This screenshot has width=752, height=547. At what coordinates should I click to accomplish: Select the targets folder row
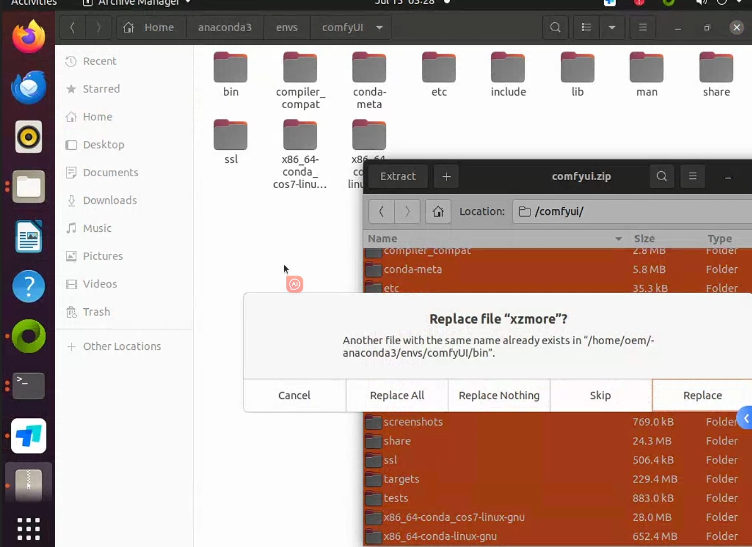point(557,479)
